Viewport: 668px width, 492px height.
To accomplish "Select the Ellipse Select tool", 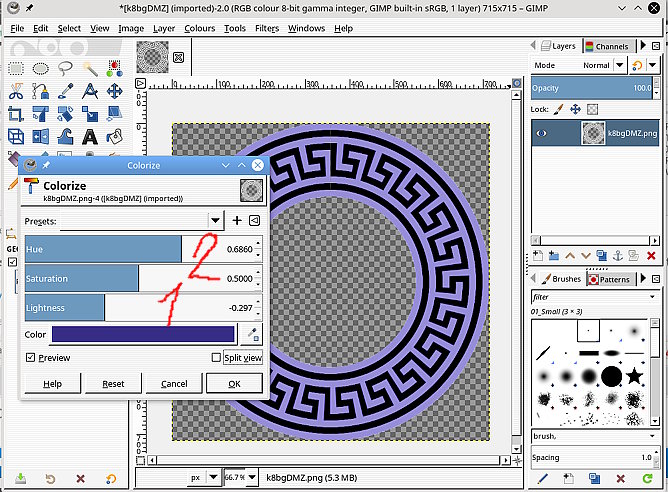I will click(40, 69).
